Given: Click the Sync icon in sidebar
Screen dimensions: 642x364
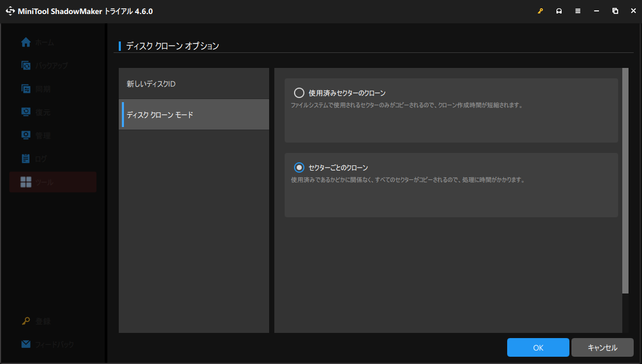Looking at the screenshot, I should (26, 89).
